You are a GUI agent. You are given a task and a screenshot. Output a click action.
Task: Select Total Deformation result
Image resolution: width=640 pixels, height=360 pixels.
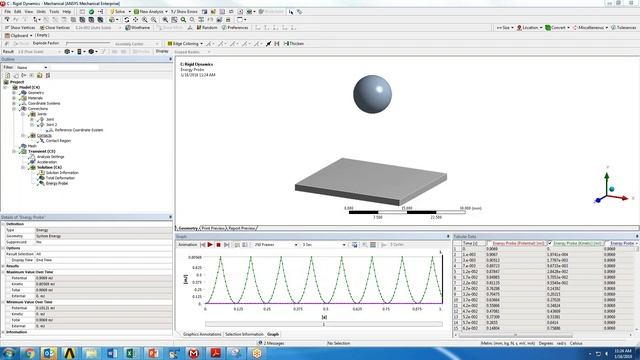point(60,178)
